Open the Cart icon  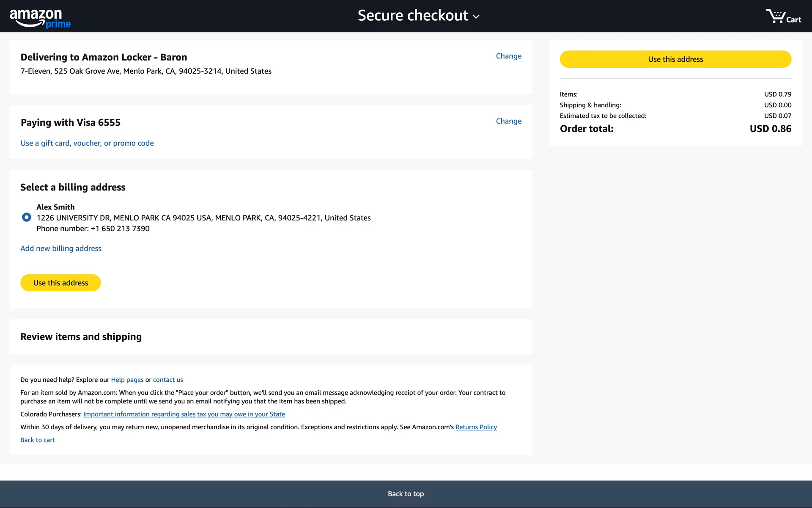783,17
